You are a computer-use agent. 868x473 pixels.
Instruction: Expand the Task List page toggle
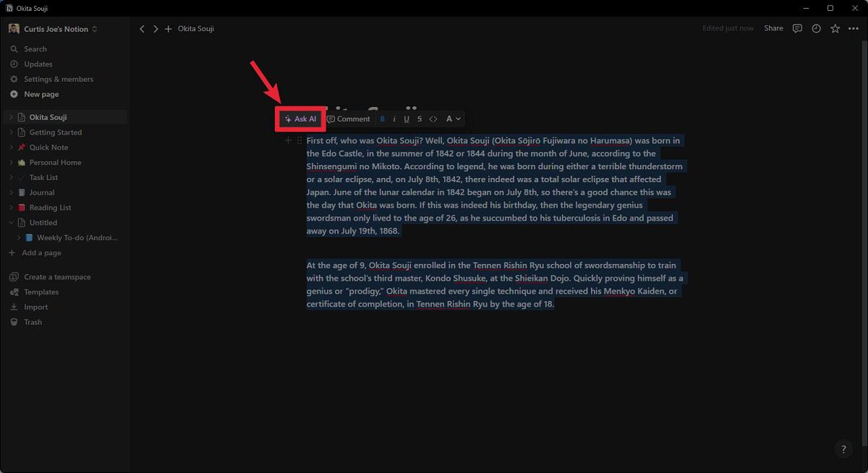tap(12, 177)
